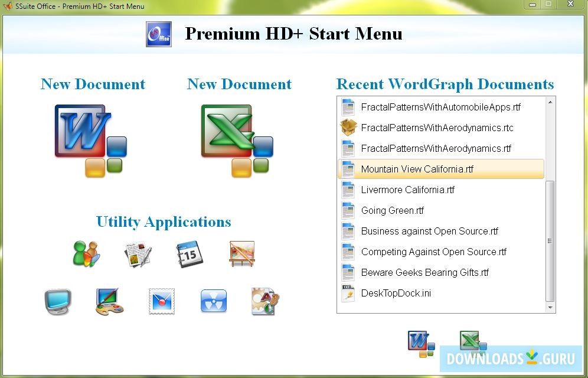Click the recent documents scrollbar down arrow
The width and height of the screenshot is (588, 378).
coord(550,307)
